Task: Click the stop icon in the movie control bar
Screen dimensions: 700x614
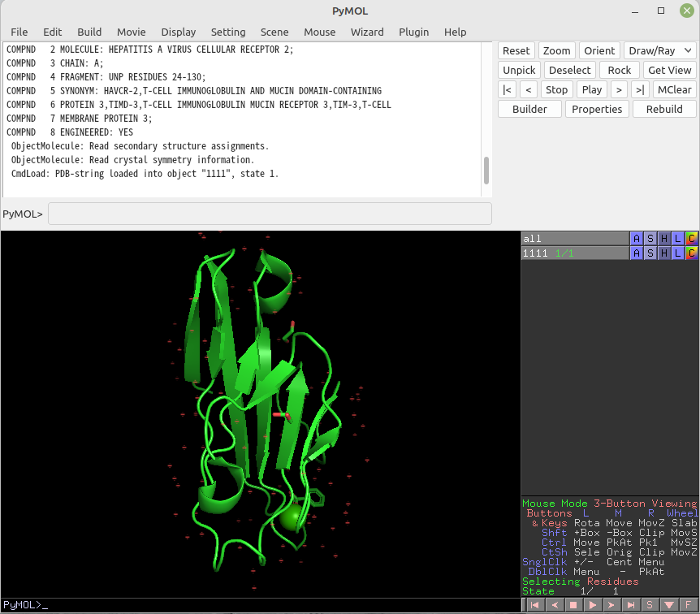Action: pyautogui.click(x=574, y=604)
